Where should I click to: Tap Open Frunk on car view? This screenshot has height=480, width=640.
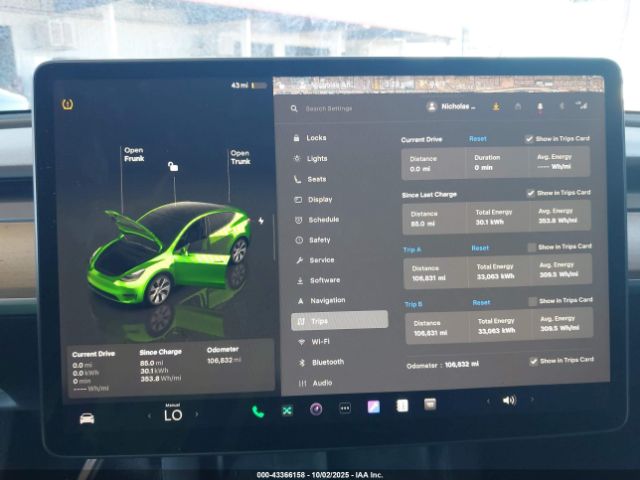point(134,154)
